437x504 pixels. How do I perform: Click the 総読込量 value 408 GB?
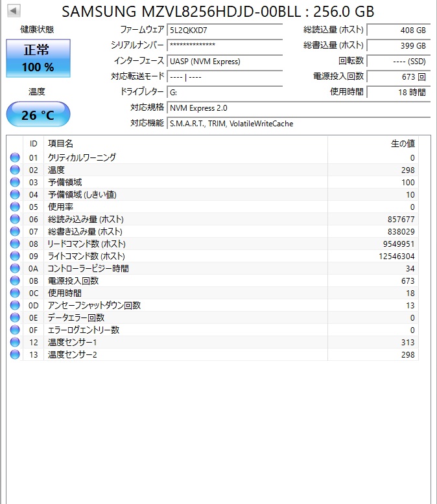(398, 30)
